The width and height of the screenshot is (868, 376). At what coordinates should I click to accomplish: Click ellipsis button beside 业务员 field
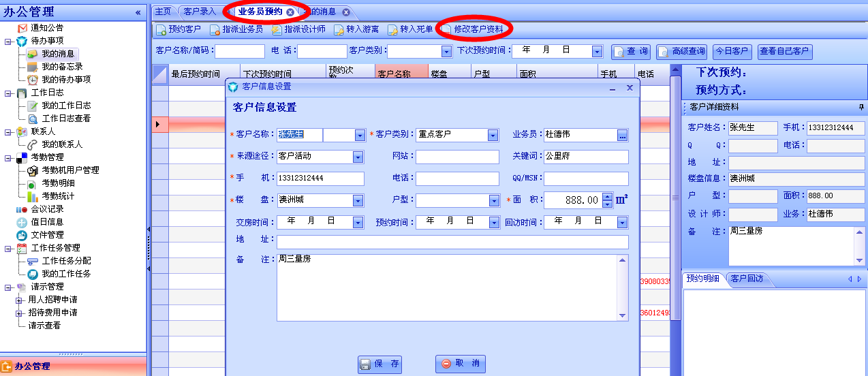(x=622, y=136)
